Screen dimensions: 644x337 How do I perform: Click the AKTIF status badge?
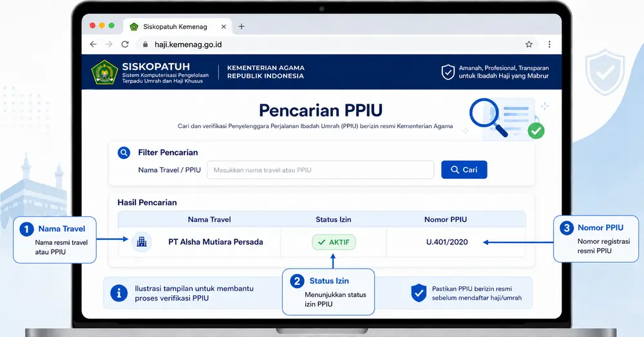[334, 242]
